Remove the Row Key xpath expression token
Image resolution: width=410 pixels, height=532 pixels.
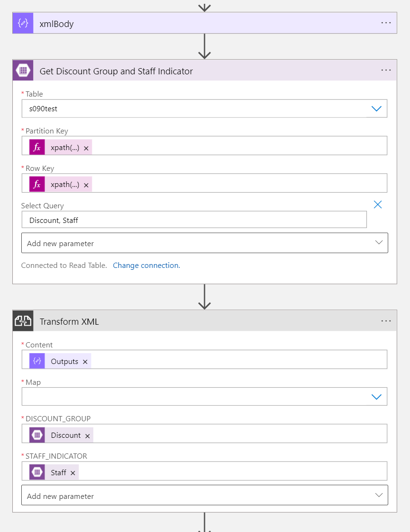click(86, 185)
